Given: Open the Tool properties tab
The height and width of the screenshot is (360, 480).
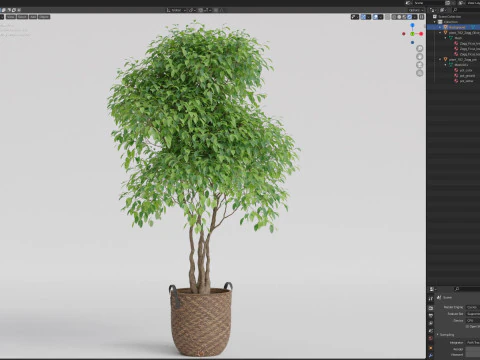Looking at the screenshot, I should pyautogui.click(x=431, y=299).
